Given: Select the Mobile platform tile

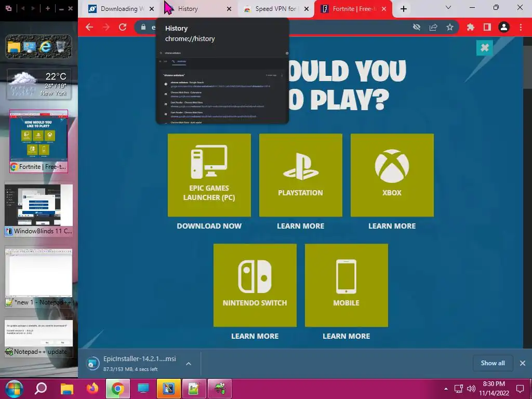Looking at the screenshot, I should pos(347,285).
